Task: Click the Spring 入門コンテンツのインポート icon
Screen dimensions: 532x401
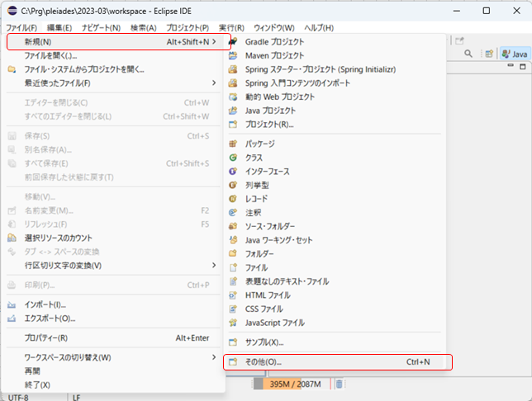Action: (x=233, y=83)
